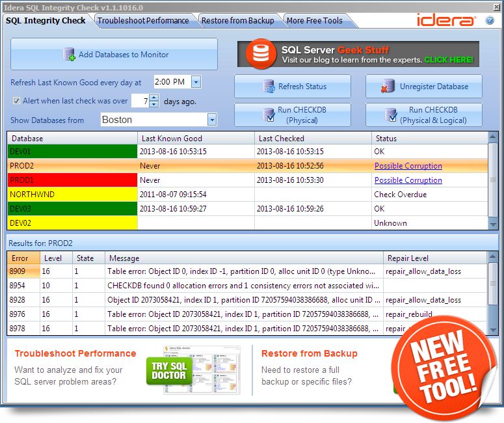Run CHECKDB (Physical & Logical) button label
This screenshot has height=423, width=504.
click(x=433, y=115)
